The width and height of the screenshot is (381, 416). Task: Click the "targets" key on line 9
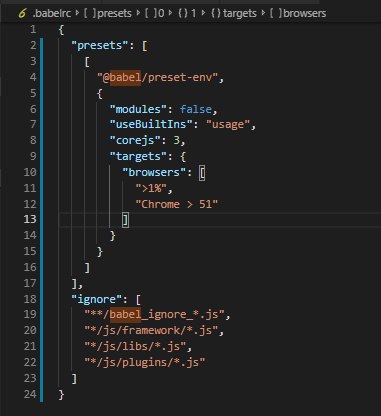click(x=138, y=156)
